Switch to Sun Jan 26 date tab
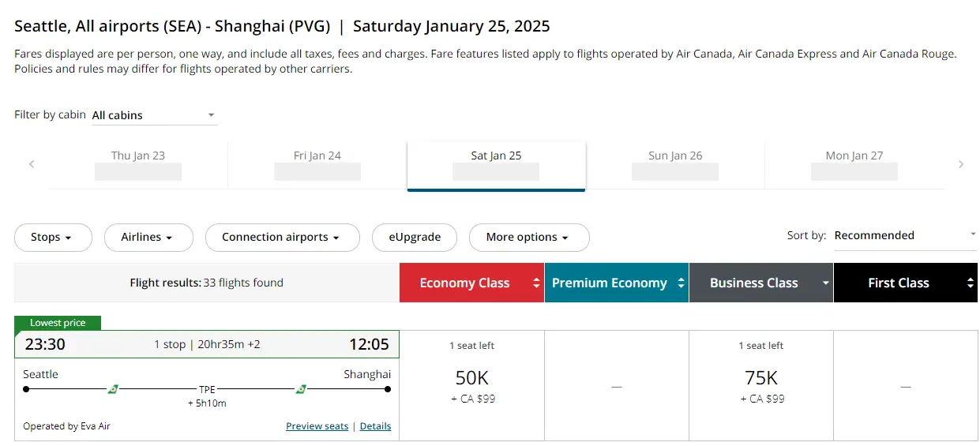 tap(675, 164)
